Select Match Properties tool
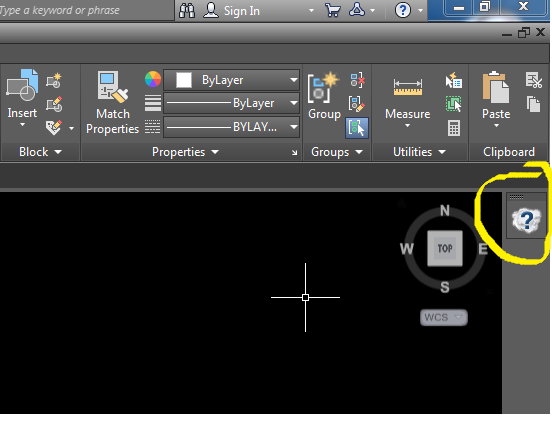Image resolution: width=552 pixels, height=422 pixels. coord(113,103)
